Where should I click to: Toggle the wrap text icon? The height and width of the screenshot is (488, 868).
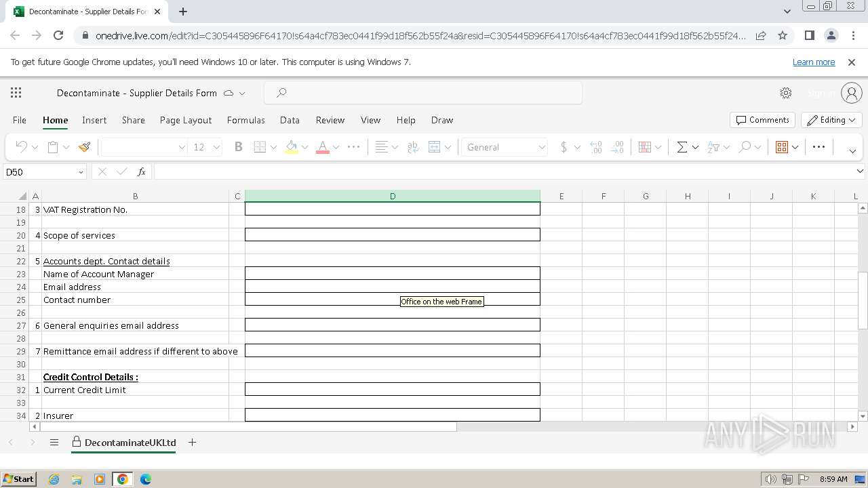point(413,147)
